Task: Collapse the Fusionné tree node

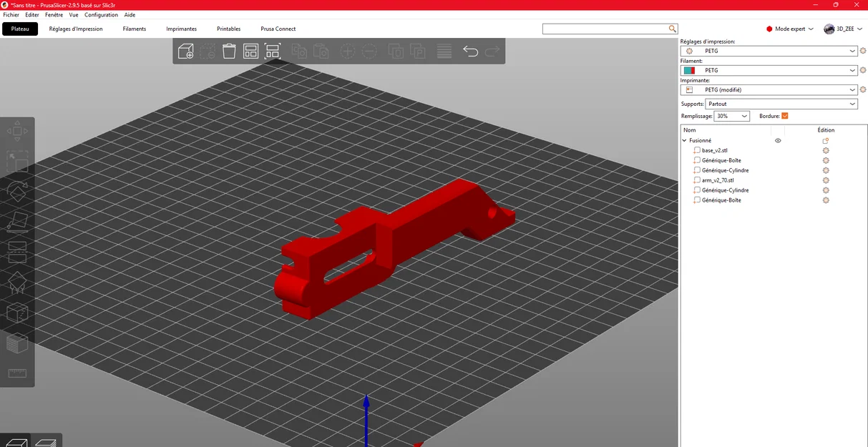Action: point(684,141)
